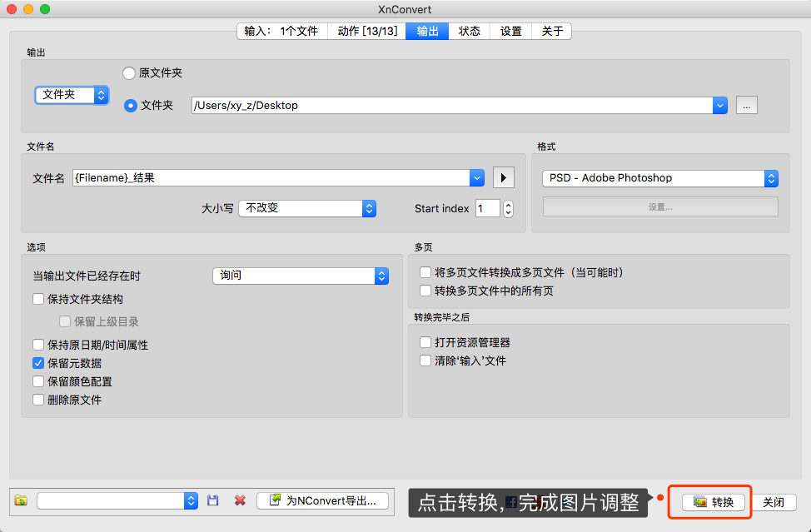Check 将多页文件转换成多页文件 option
This screenshot has height=532, width=811.
pyautogui.click(x=425, y=272)
